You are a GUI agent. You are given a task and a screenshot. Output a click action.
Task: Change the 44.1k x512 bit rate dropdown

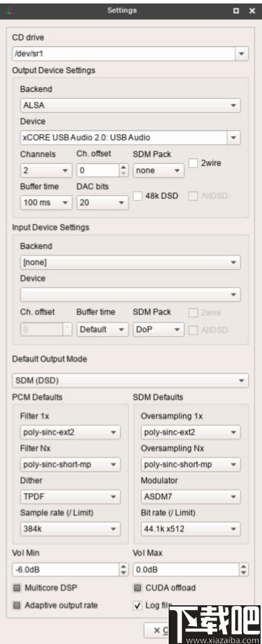tap(191, 529)
